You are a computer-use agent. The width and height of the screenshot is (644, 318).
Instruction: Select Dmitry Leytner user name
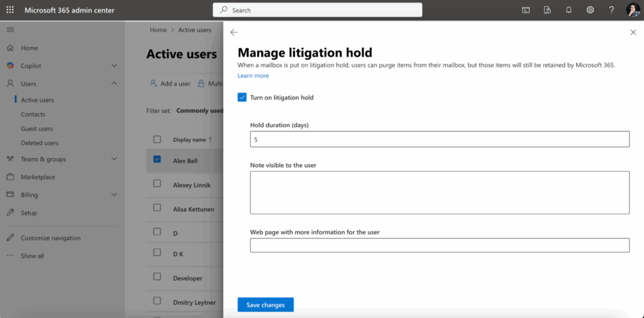pos(194,303)
